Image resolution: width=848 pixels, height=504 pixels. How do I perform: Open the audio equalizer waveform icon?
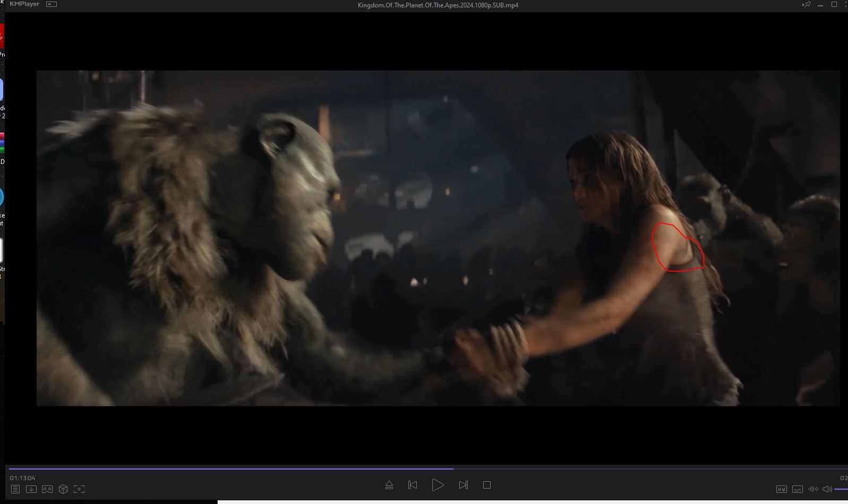point(813,489)
